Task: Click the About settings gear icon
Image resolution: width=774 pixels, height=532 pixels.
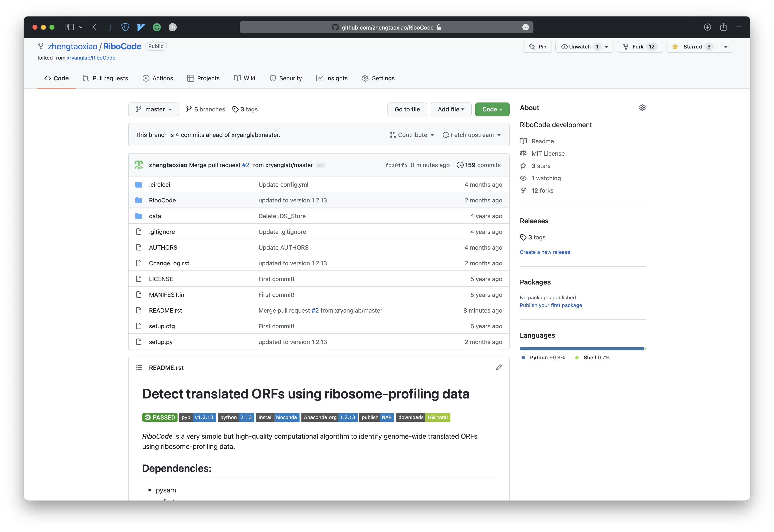Action: (x=642, y=108)
